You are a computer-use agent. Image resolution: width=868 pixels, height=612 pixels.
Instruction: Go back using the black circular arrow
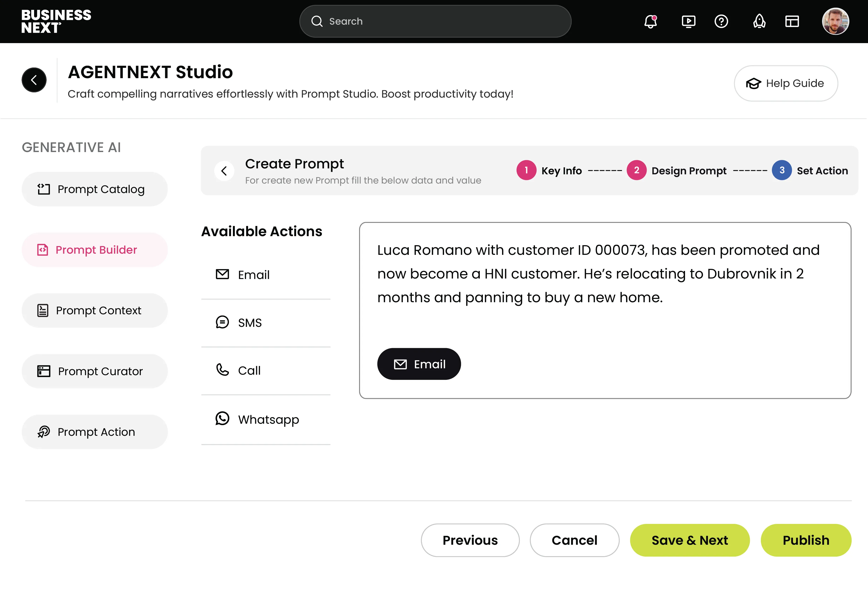click(34, 80)
